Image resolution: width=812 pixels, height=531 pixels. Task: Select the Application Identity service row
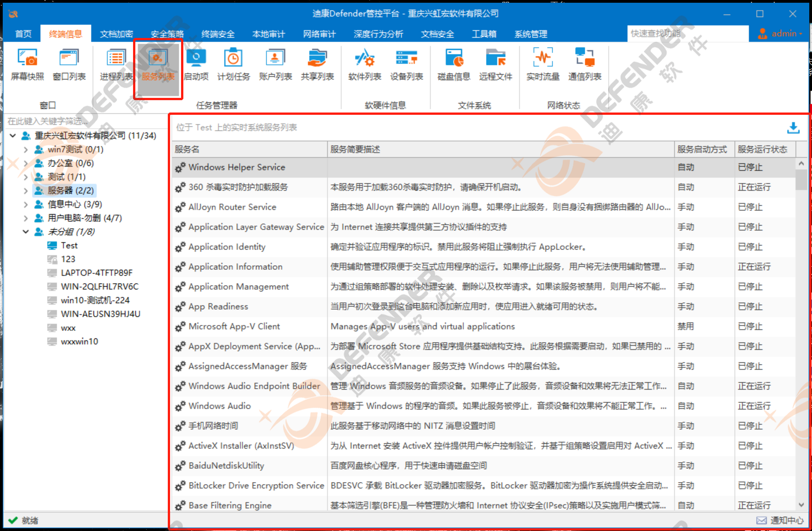coord(484,247)
